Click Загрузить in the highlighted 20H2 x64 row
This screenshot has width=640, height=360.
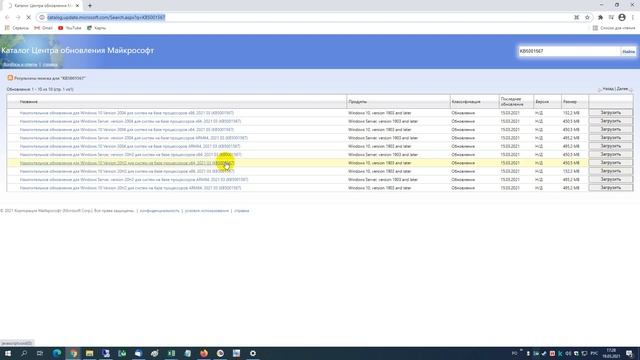tap(611, 163)
